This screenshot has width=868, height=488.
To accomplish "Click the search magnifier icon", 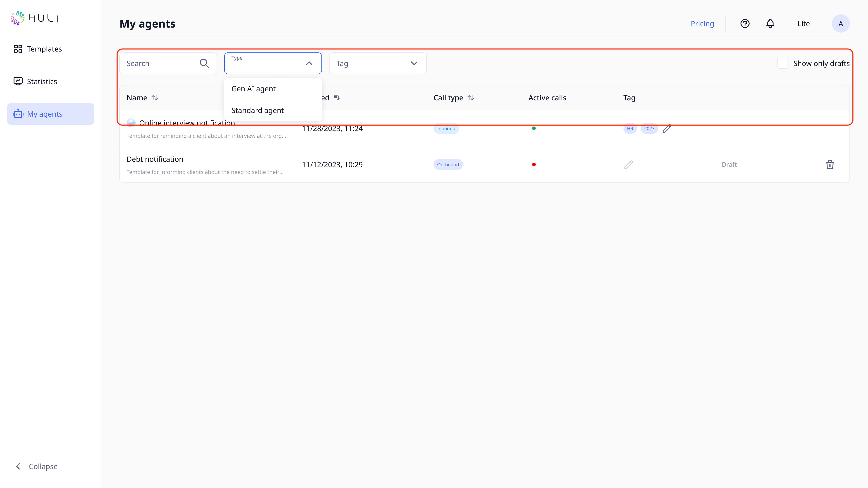I will click(204, 63).
